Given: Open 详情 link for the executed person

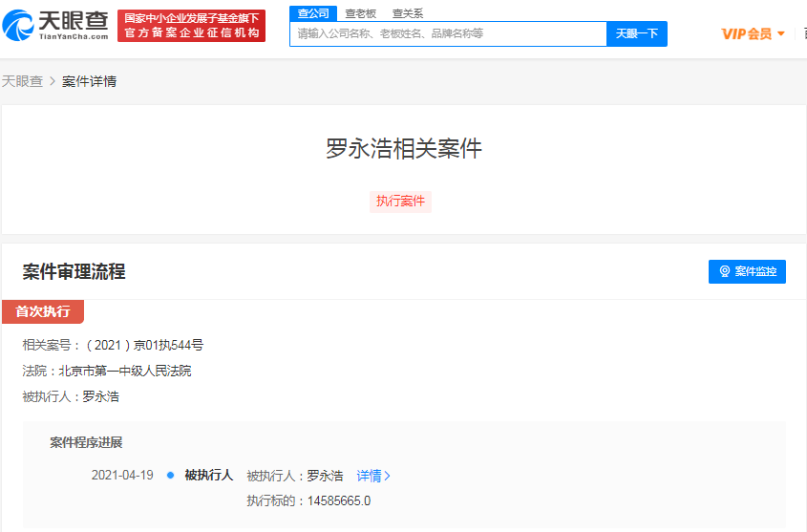Looking at the screenshot, I should (x=369, y=476).
